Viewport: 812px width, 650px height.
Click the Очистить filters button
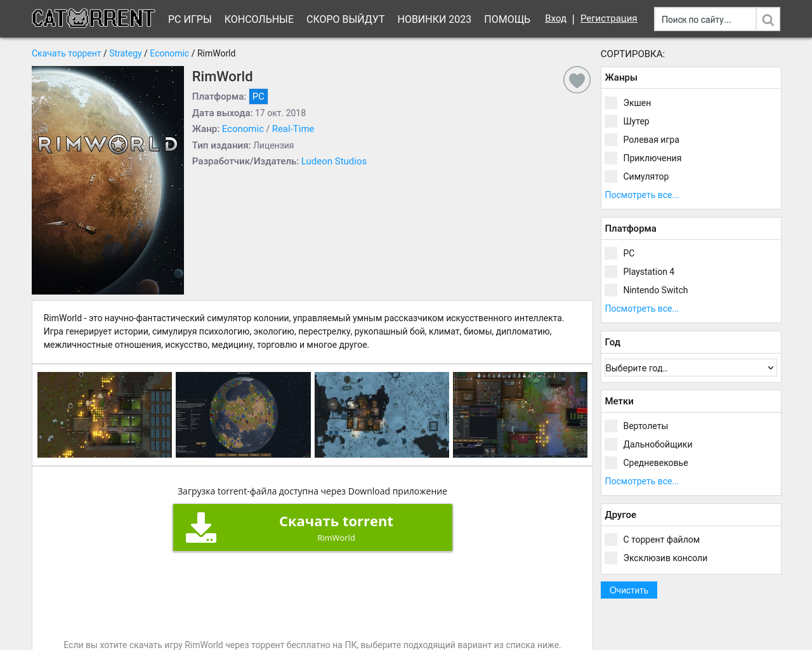[x=629, y=590]
